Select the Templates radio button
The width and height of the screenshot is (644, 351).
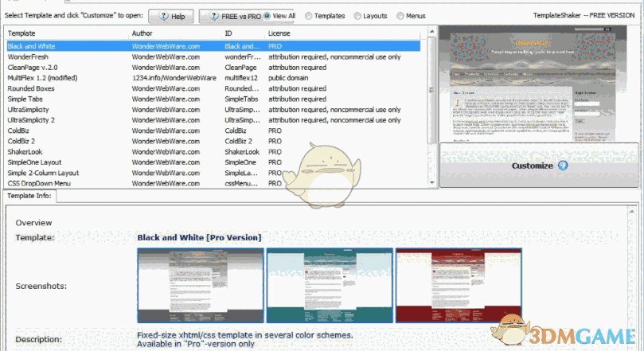click(x=309, y=16)
